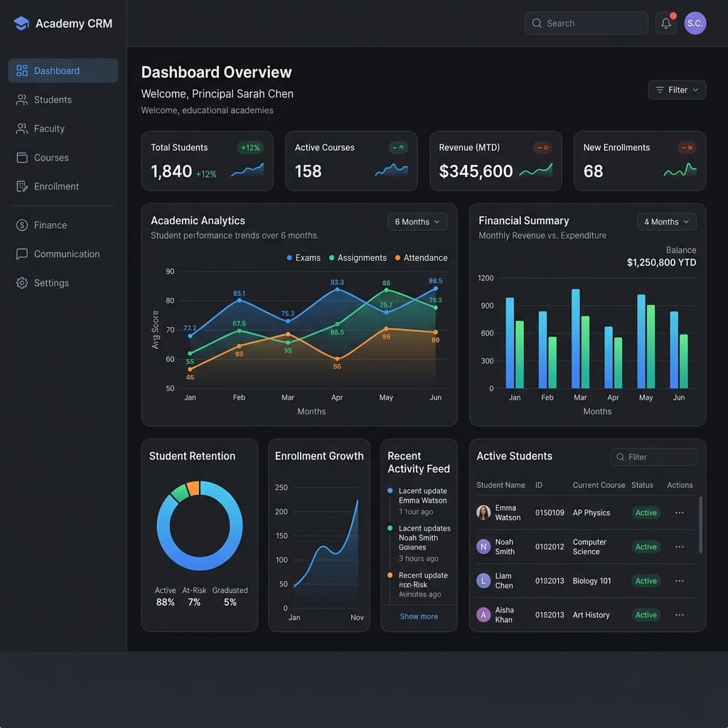Viewport: 728px width, 728px height.
Task: Click the Settings gear icon
Action: tap(22, 283)
